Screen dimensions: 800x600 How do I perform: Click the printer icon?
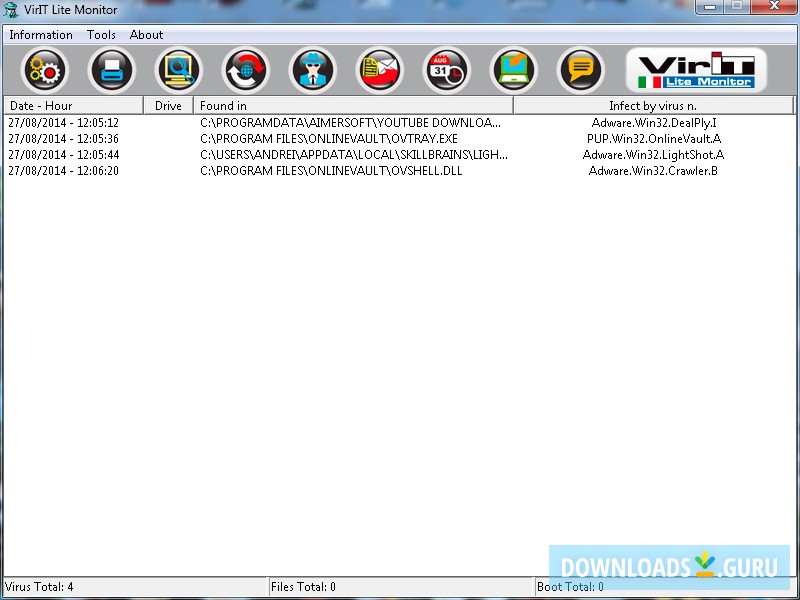click(x=112, y=70)
